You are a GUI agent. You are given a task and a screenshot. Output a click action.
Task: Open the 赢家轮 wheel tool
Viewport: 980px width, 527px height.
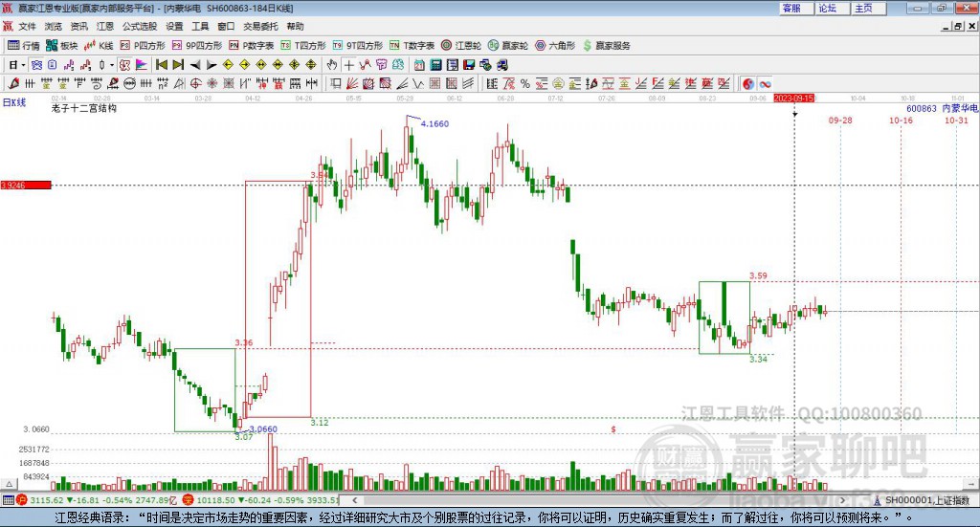pyautogui.click(x=508, y=45)
